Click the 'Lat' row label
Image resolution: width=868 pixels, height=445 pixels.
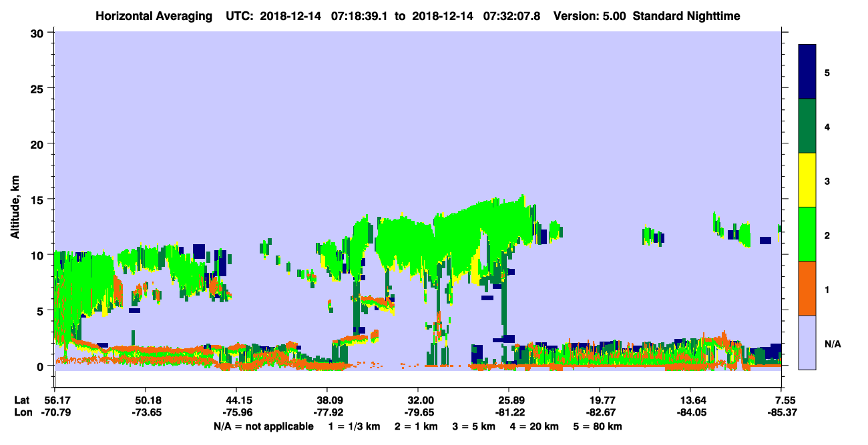[22, 400]
